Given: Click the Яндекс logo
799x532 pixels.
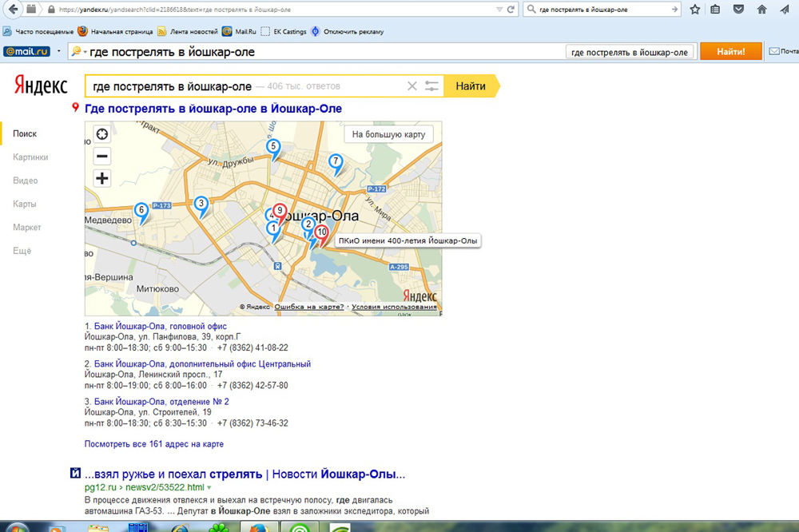Looking at the screenshot, I should [41, 85].
